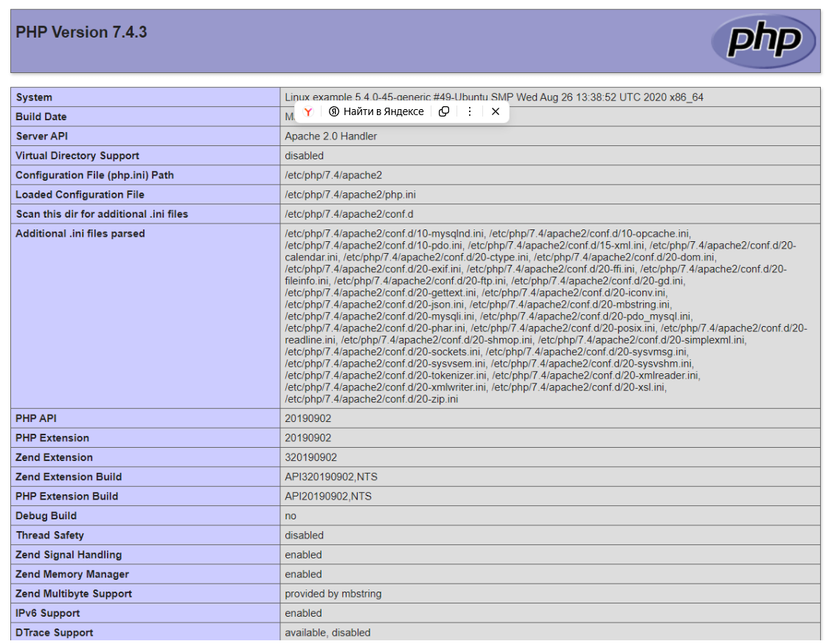Select the 'no' Debug Build value
The height and width of the screenshot is (644, 826).
click(291, 516)
